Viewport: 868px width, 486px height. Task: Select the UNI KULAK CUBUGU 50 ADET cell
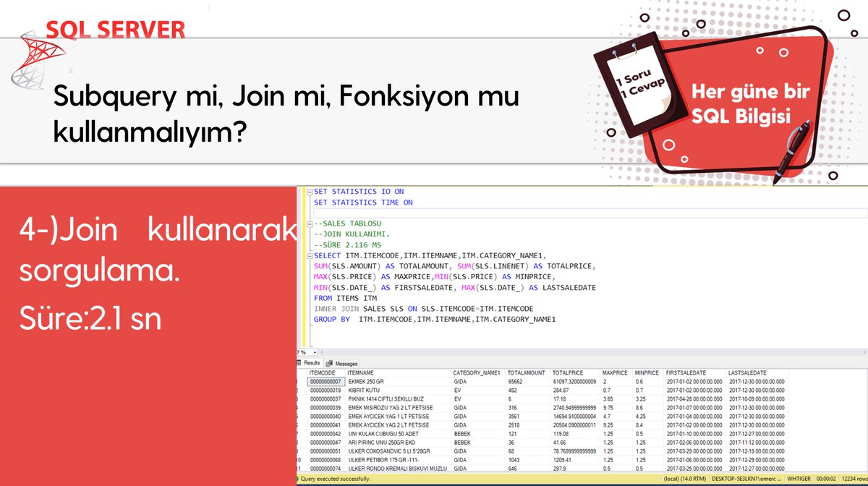coord(398,433)
